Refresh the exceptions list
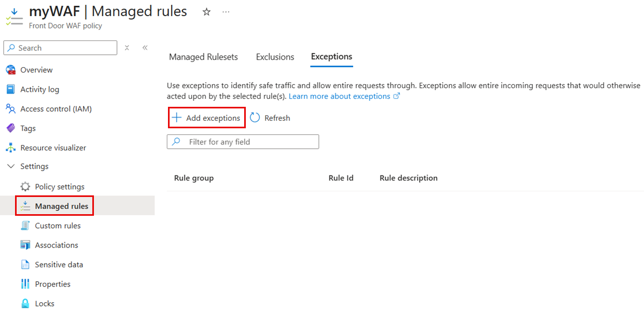The image size is (644, 314). [x=270, y=118]
